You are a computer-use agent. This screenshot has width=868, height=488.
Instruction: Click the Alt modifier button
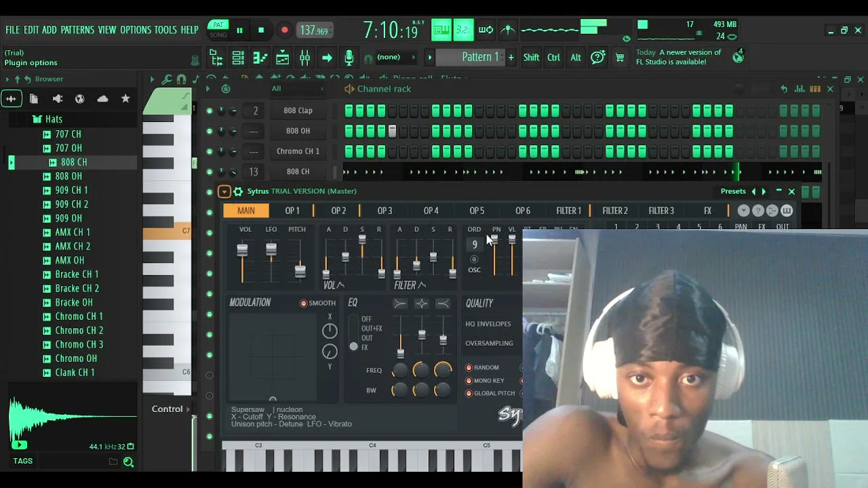pos(576,58)
